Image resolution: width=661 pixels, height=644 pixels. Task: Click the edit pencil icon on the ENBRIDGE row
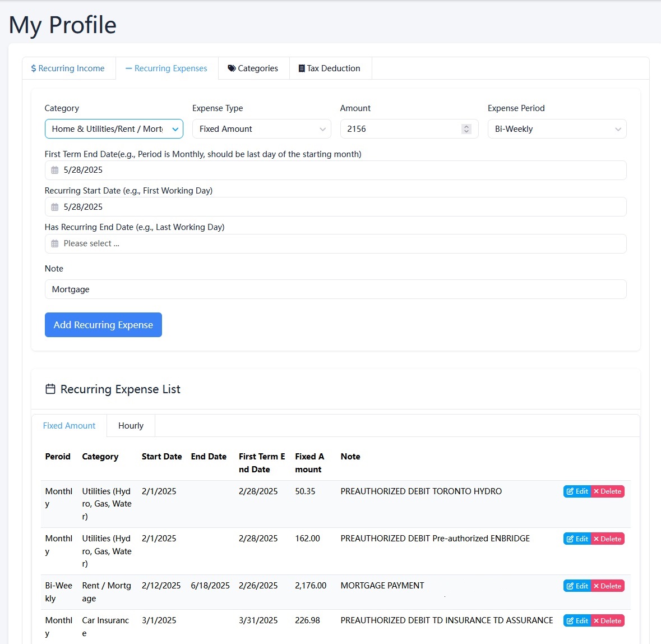tap(570, 539)
